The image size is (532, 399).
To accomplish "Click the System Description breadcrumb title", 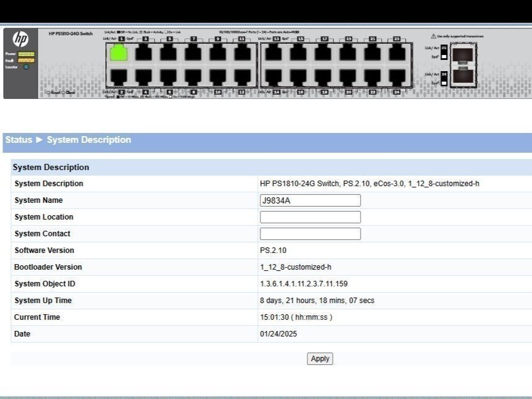I will pos(89,140).
